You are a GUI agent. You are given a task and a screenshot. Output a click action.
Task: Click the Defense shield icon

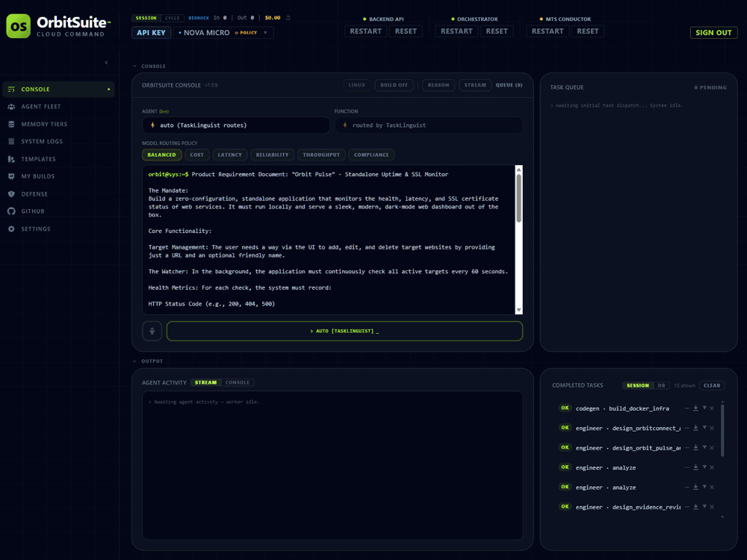click(11, 194)
